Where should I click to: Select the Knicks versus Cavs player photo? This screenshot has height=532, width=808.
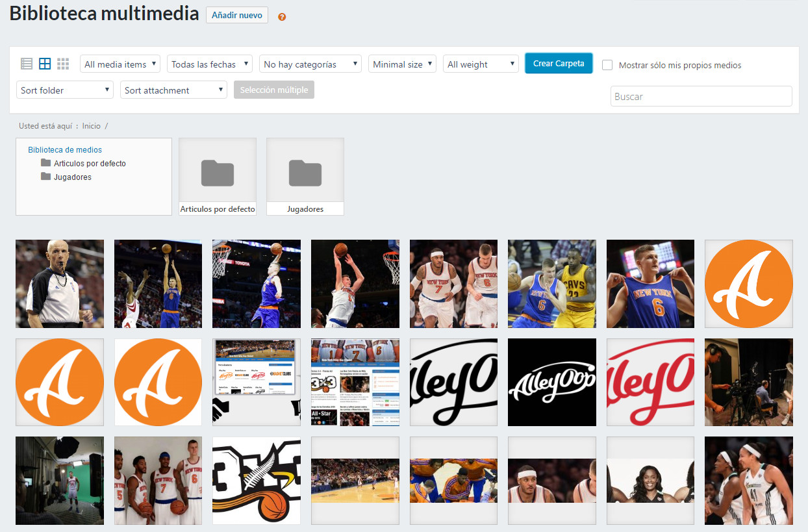[x=552, y=284]
